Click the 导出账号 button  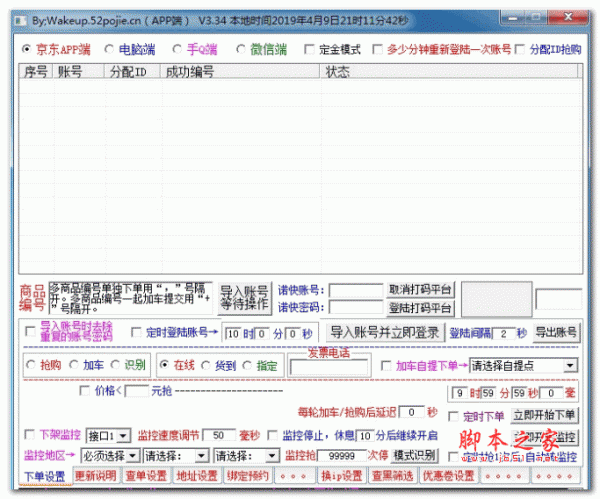point(556,332)
